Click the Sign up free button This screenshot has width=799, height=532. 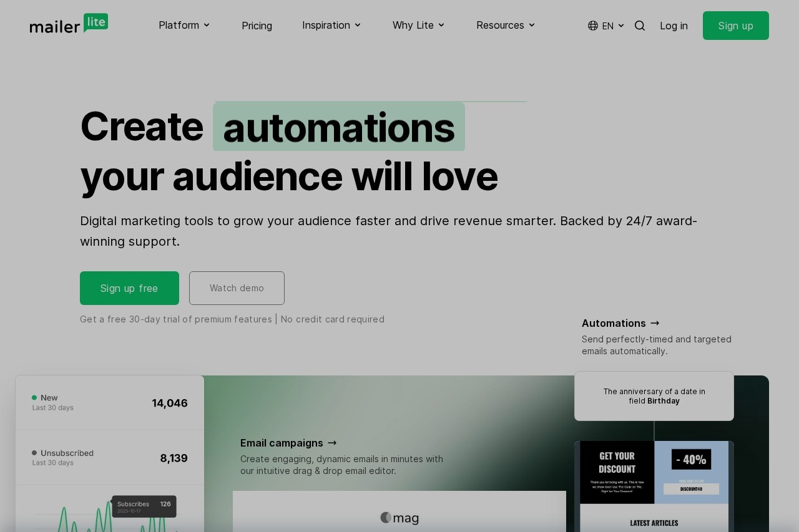pyautogui.click(x=129, y=288)
